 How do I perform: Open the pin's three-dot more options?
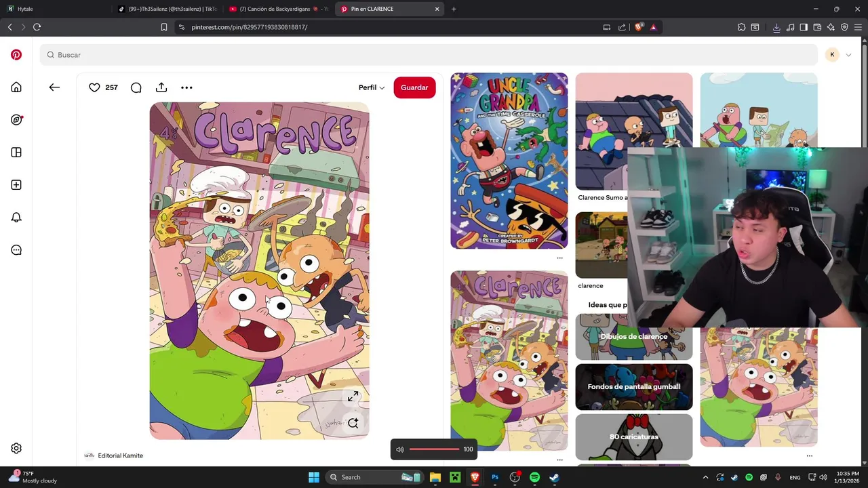click(186, 87)
